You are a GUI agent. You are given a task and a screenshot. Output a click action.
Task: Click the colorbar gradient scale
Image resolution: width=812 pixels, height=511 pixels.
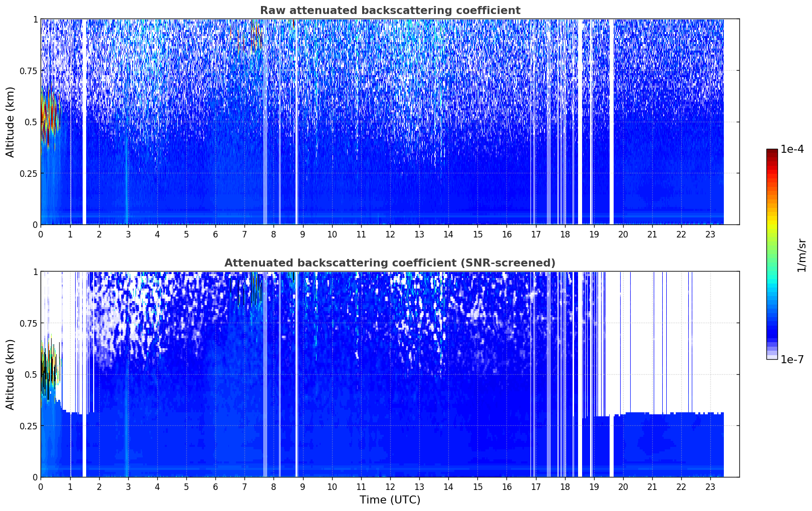click(x=772, y=254)
